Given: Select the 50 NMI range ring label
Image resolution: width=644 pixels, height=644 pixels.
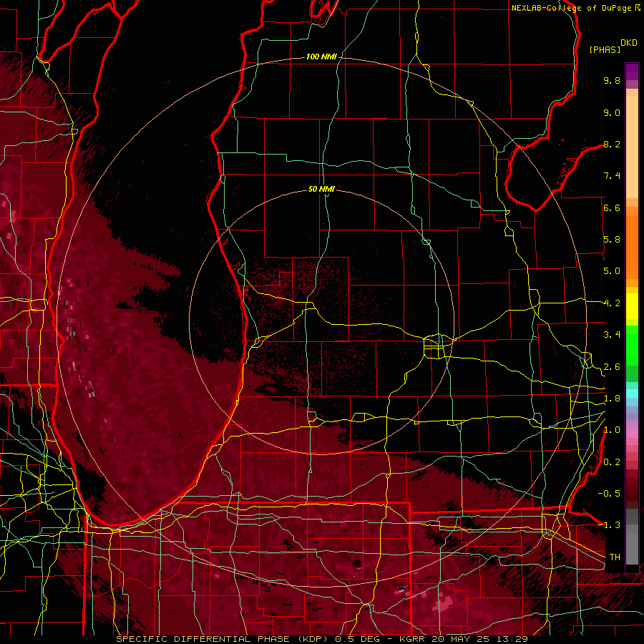Looking at the screenshot, I should (x=321, y=189).
